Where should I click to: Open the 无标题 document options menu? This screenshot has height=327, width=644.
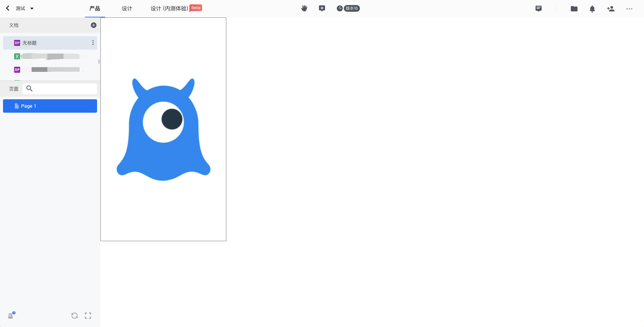(x=93, y=43)
